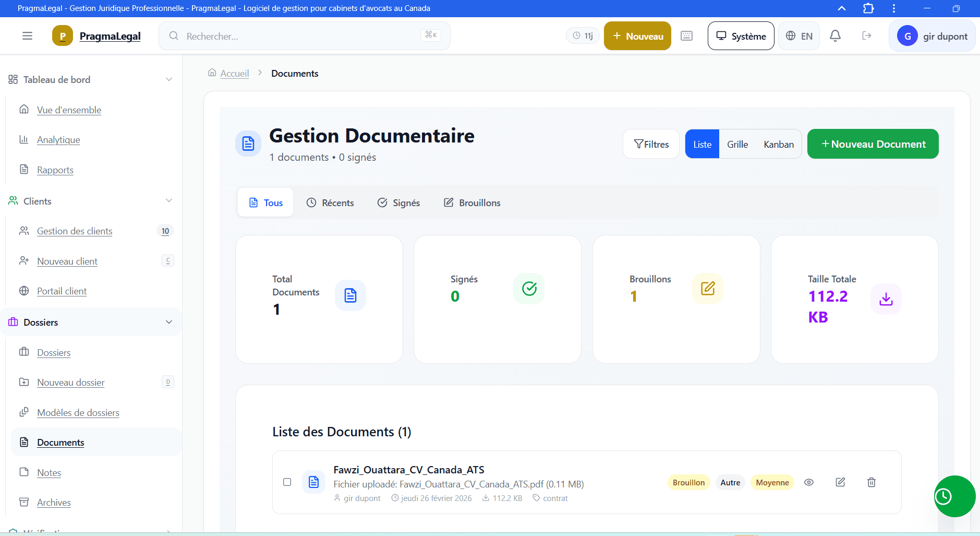Screen dimensions: 980x536
Task: Collapse browser tab strip chevron
Action: (842, 8)
